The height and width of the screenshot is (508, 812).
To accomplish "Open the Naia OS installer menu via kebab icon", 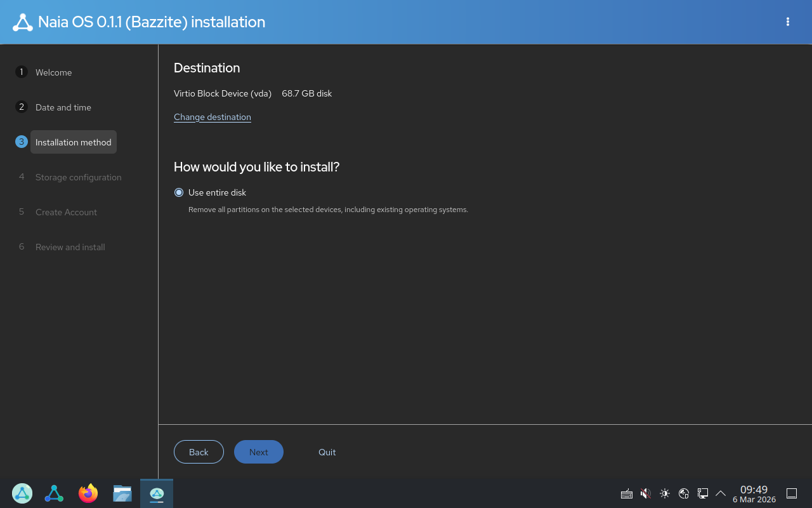I will tap(787, 22).
